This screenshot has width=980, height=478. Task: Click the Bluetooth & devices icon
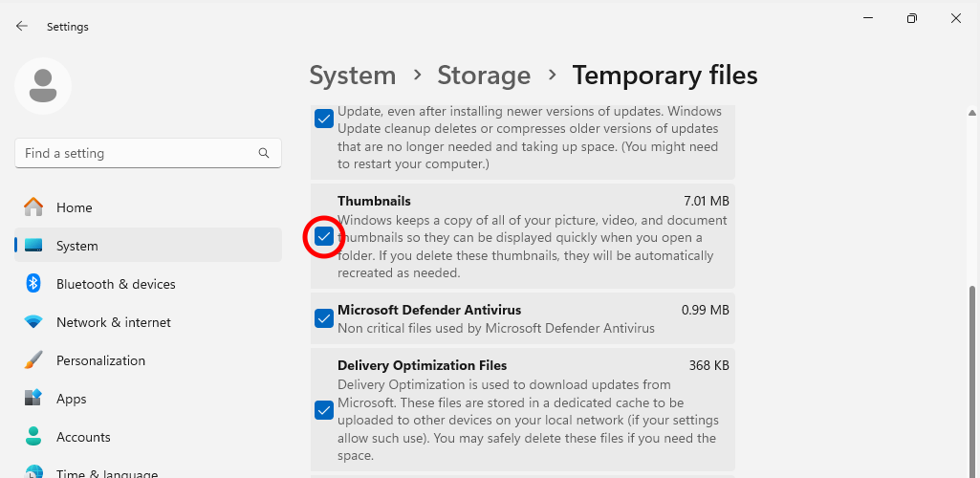point(33,284)
